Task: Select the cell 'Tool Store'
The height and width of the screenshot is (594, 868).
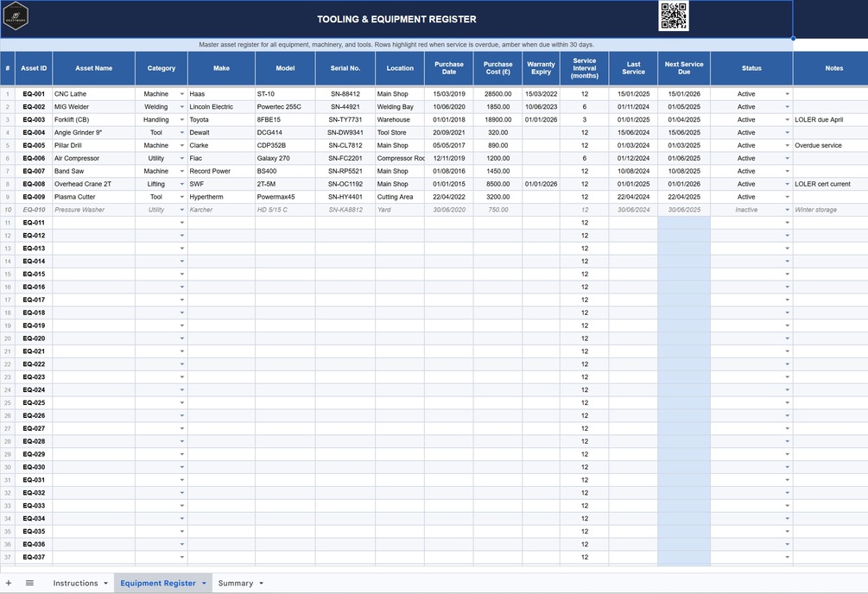Action: pos(400,133)
